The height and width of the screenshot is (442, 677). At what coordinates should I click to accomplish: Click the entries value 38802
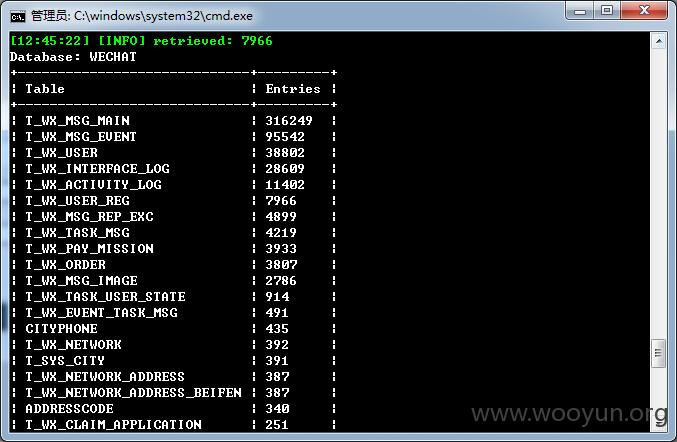point(285,153)
